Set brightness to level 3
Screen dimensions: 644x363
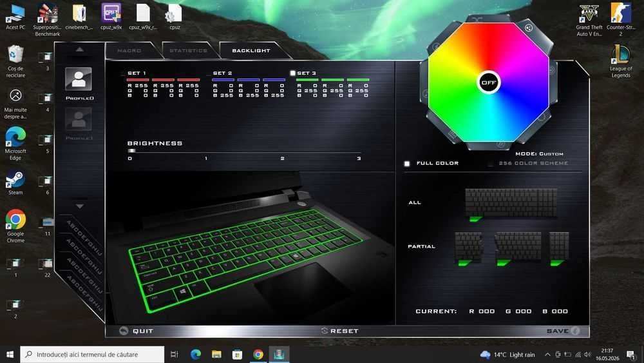click(x=359, y=158)
